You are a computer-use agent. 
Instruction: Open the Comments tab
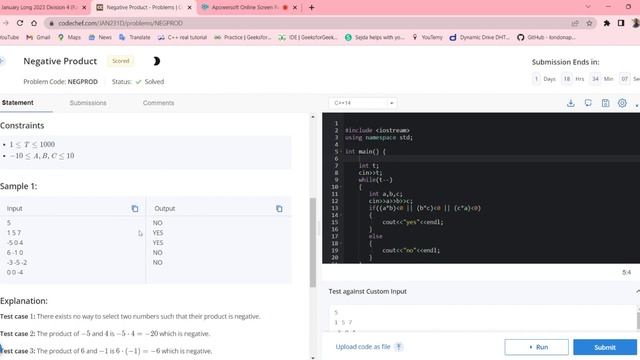pyautogui.click(x=158, y=103)
